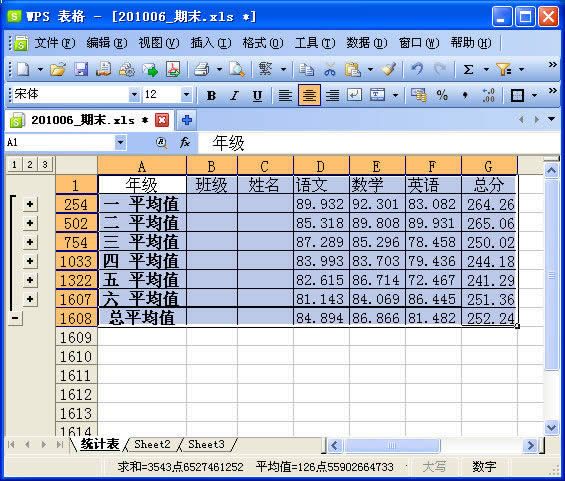The image size is (565, 481).
Task: Expand the group at row 254
Action: point(30,204)
